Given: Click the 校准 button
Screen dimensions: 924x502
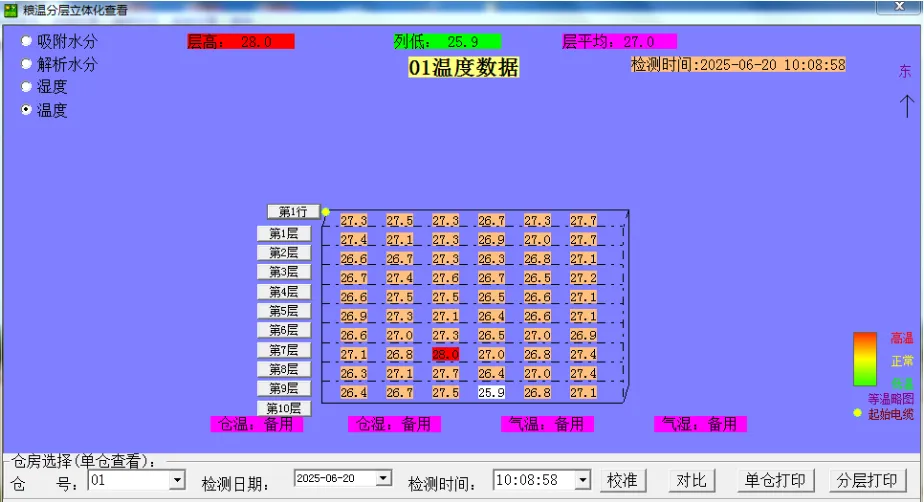Looking at the screenshot, I should (x=623, y=480).
